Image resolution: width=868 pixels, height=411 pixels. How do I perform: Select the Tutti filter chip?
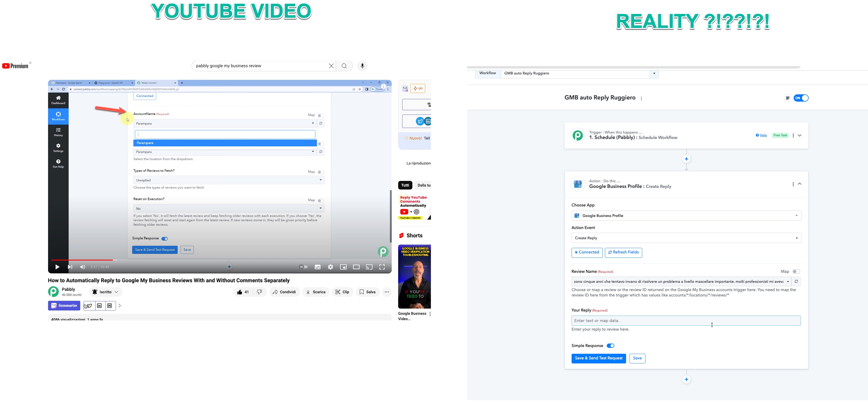[x=405, y=185]
